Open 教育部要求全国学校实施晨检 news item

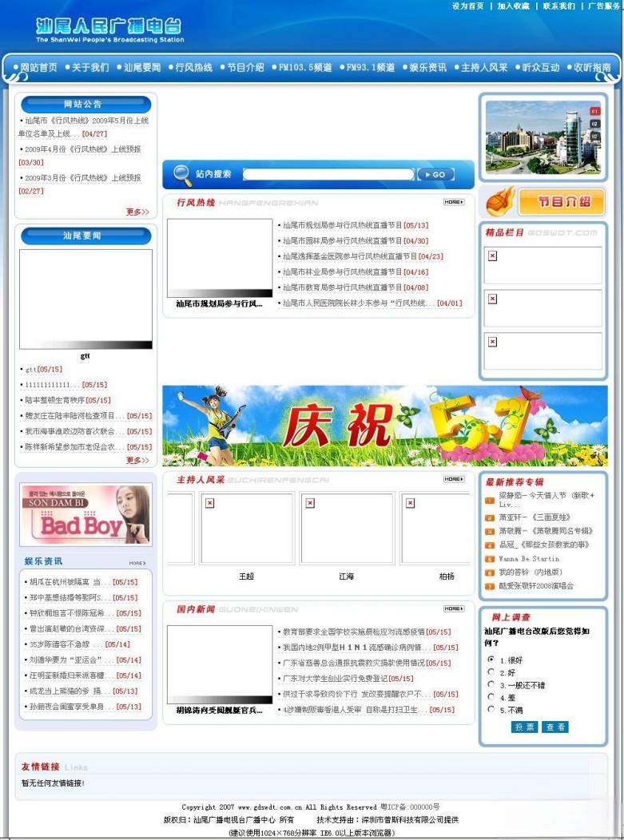click(367, 632)
